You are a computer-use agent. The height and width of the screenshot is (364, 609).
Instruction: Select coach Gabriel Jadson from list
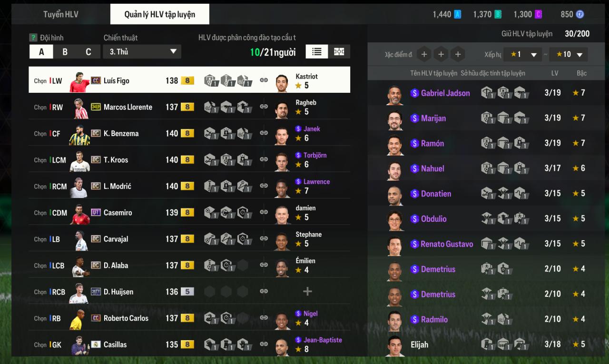tap(486, 93)
